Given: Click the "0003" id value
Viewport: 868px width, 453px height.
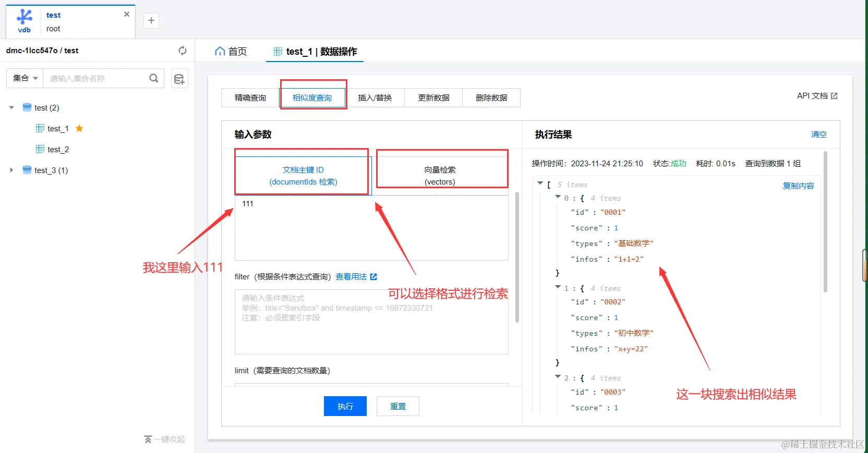Looking at the screenshot, I should pos(612,392).
